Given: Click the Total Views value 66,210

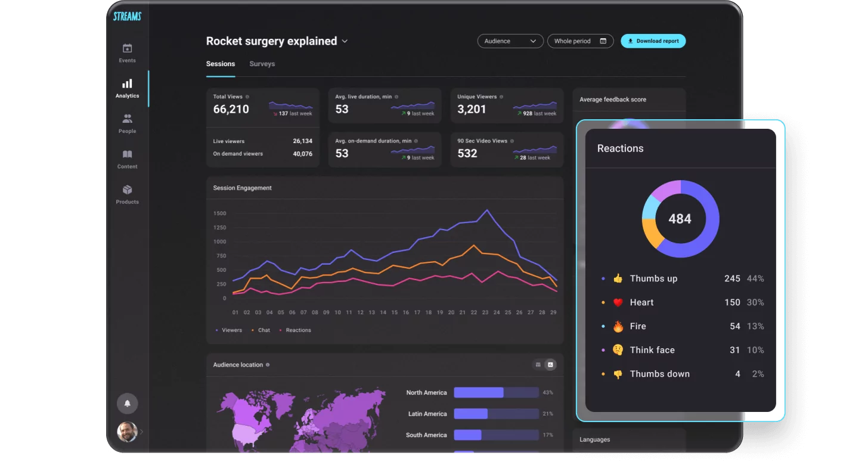Looking at the screenshot, I should coord(231,109).
